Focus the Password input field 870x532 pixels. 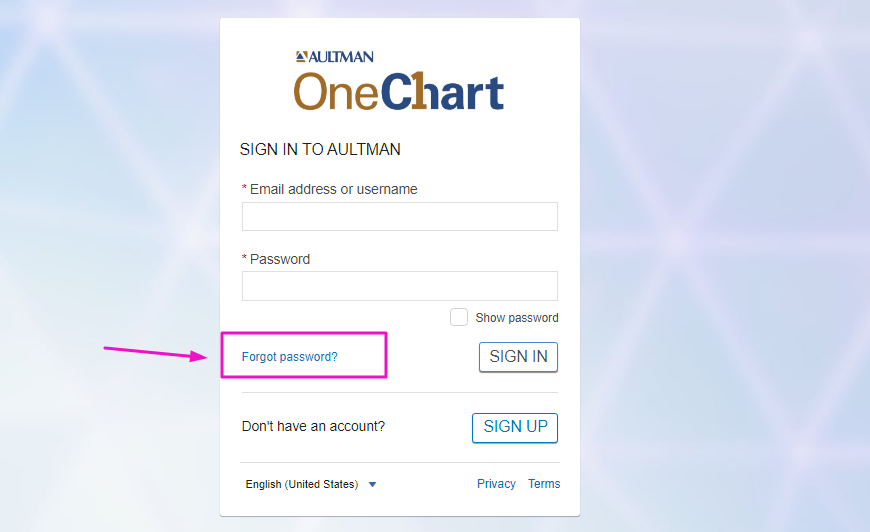(x=399, y=286)
